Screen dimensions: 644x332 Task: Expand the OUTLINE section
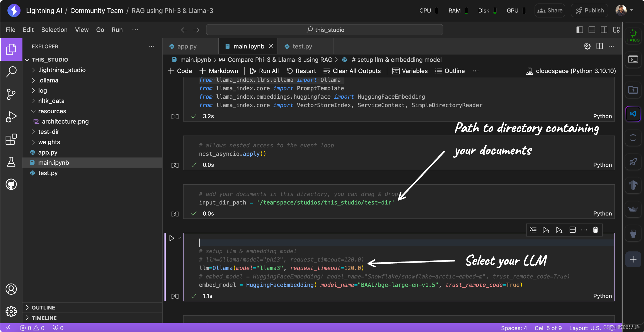point(43,308)
